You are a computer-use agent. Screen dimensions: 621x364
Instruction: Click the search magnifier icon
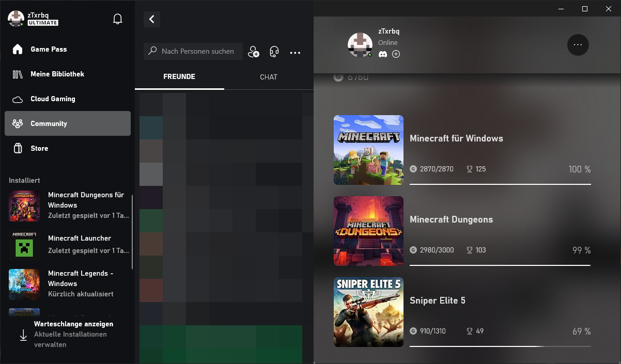(152, 51)
